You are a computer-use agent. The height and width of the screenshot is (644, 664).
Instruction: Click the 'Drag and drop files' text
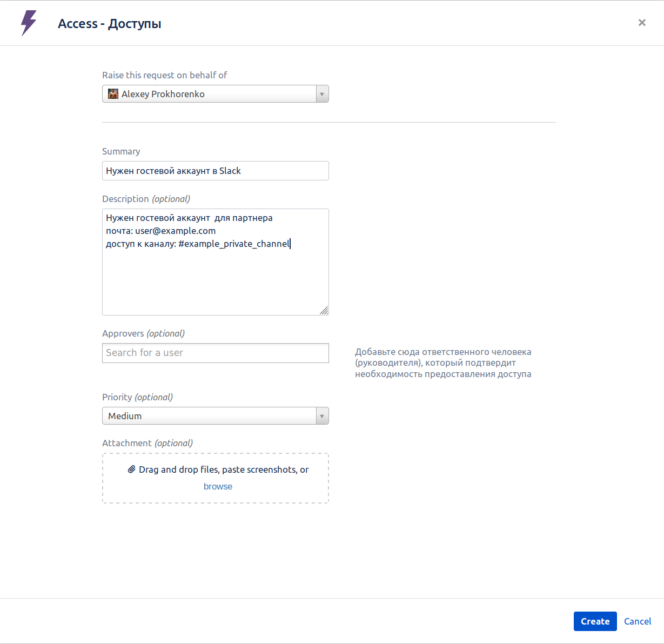pos(223,469)
